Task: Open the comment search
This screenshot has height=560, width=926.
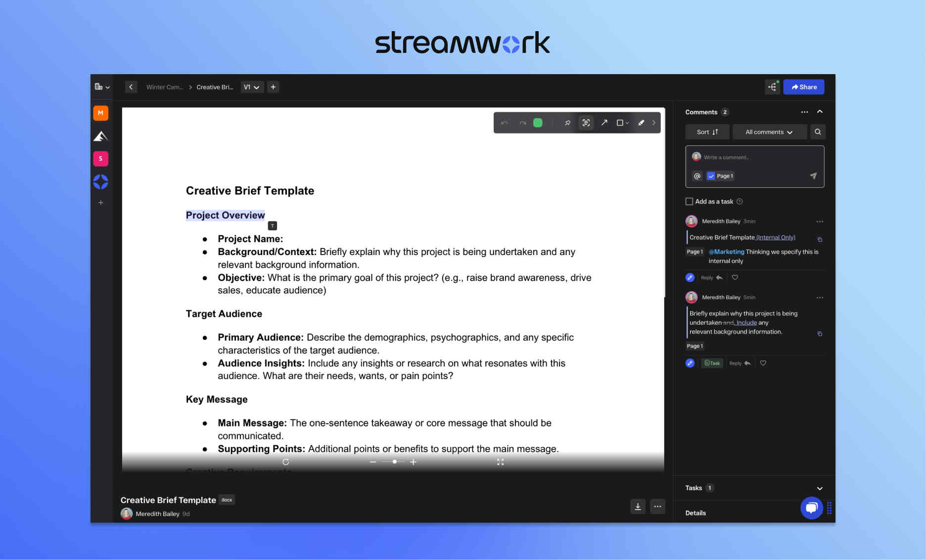Action: point(818,131)
